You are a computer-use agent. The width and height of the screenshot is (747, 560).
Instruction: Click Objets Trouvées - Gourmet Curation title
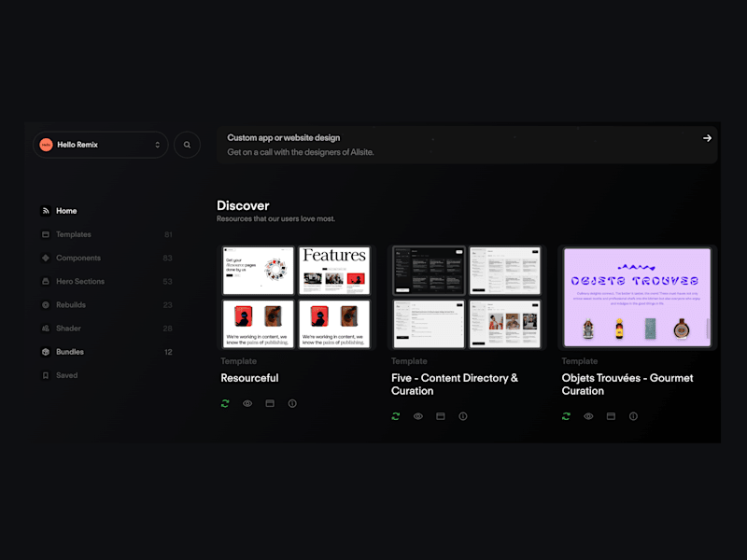click(627, 385)
